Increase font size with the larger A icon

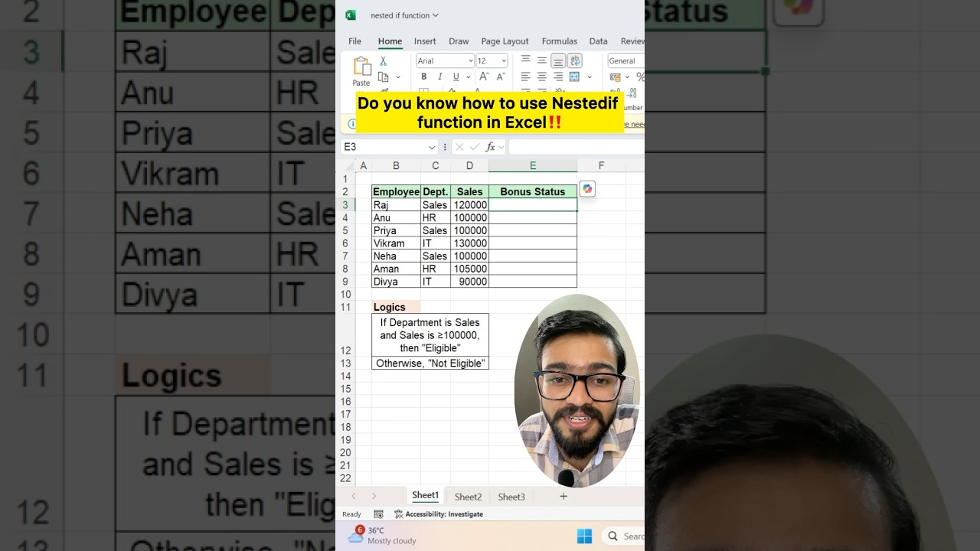484,77
